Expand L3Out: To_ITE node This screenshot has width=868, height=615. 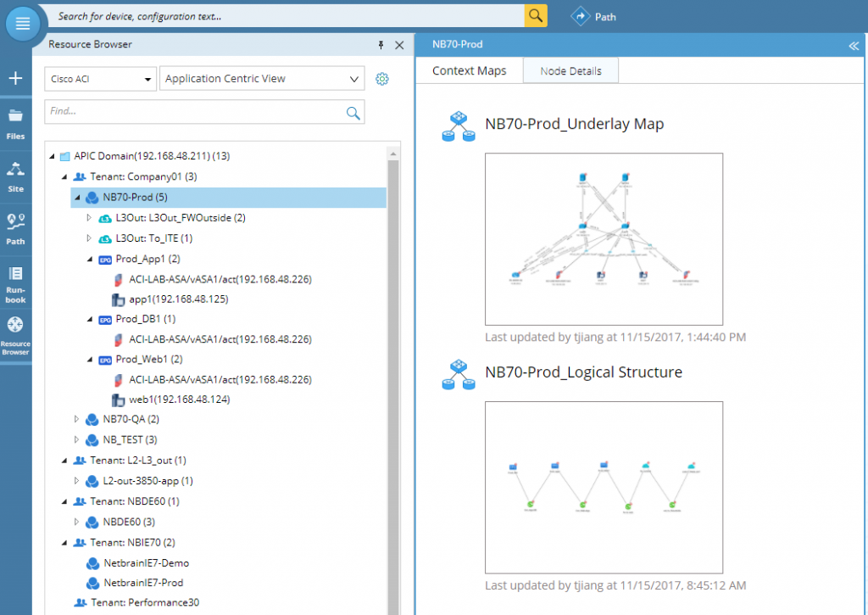pyautogui.click(x=88, y=238)
